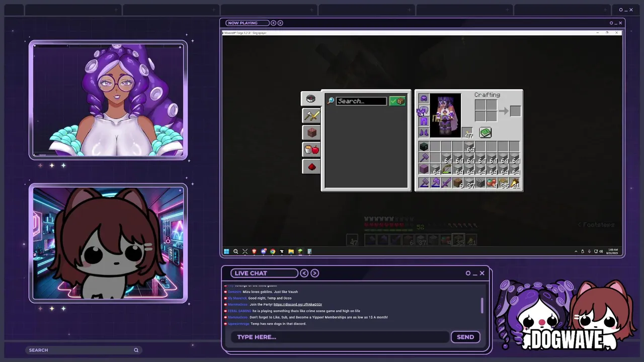This screenshot has width=644, height=362.
Task: Click next arrow beside LIVE CHAT
Action: click(x=314, y=273)
